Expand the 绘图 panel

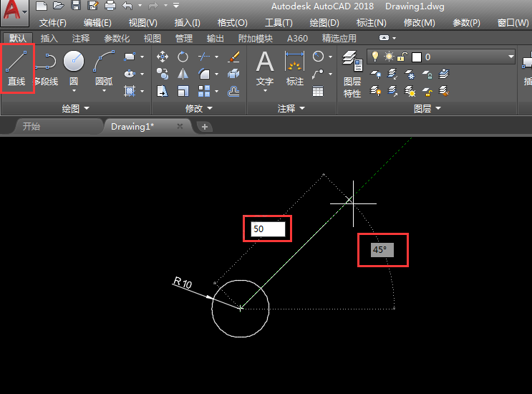[x=75, y=109]
